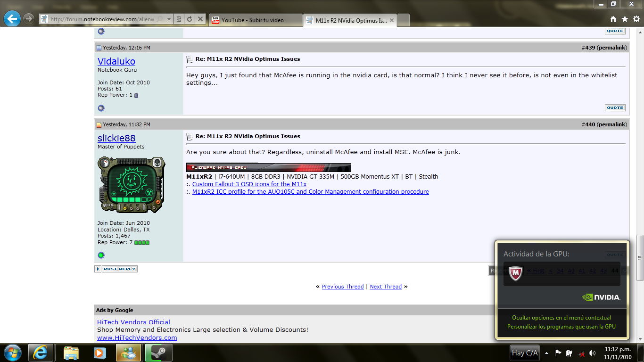Open the taskbar clock and date
This screenshot has height=362, width=644.
click(618, 353)
